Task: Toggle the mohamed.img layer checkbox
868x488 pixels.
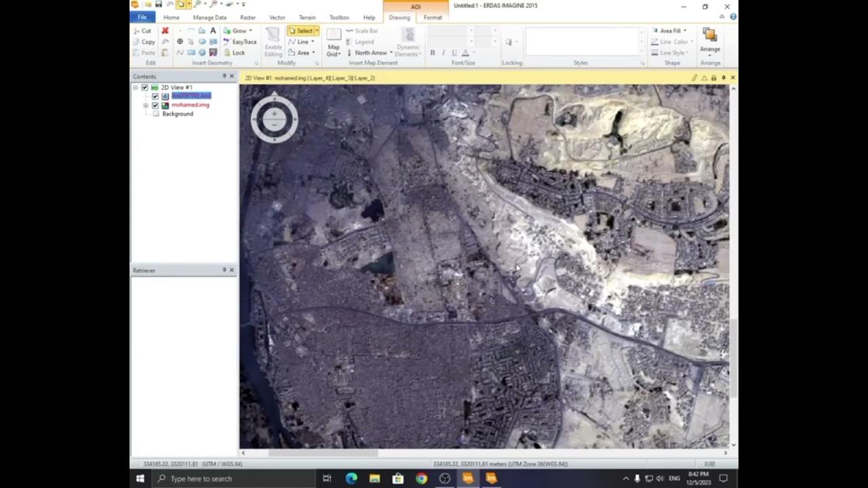Action: [x=155, y=105]
